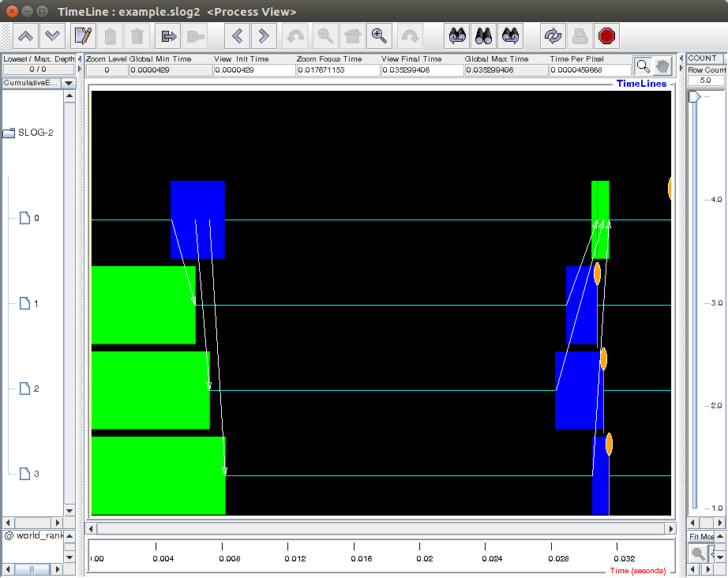Click the refresh icon with circular arrows
The image size is (728, 578).
pyautogui.click(x=553, y=36)
